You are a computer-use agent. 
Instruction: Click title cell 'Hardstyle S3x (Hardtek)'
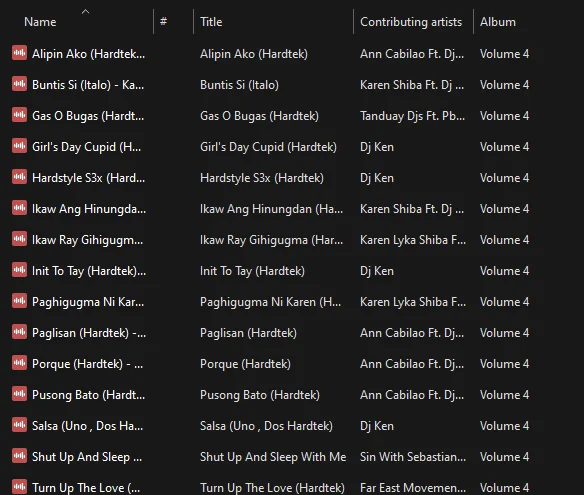tap(262, 178)
